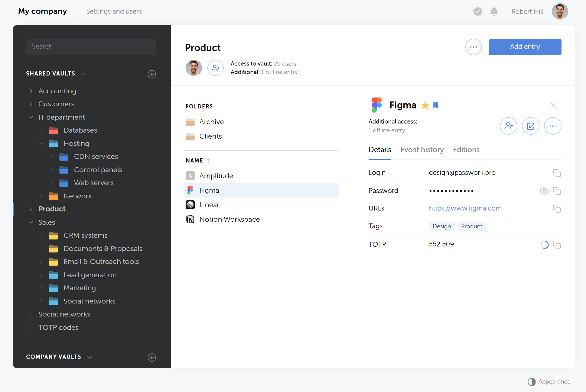Expand the Customers vault
The image size is (586, 392).
pyautogui.click(x=31, y=104)
